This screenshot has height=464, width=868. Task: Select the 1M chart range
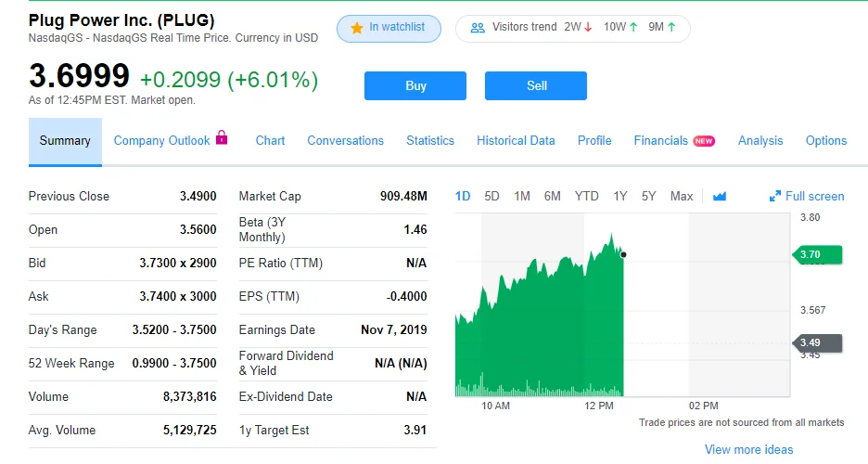click(522, 196)
